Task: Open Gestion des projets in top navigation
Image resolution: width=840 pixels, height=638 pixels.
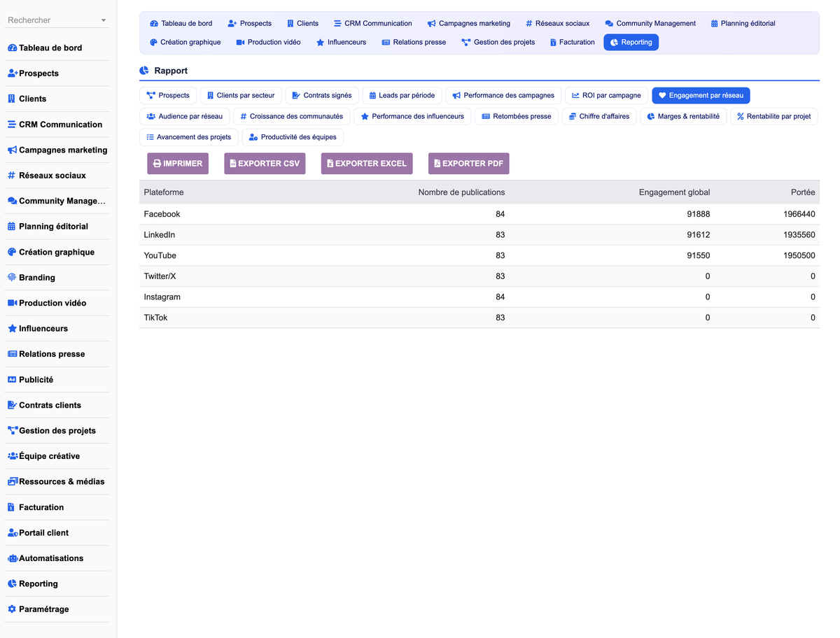Action: click(x=498, y=43)
